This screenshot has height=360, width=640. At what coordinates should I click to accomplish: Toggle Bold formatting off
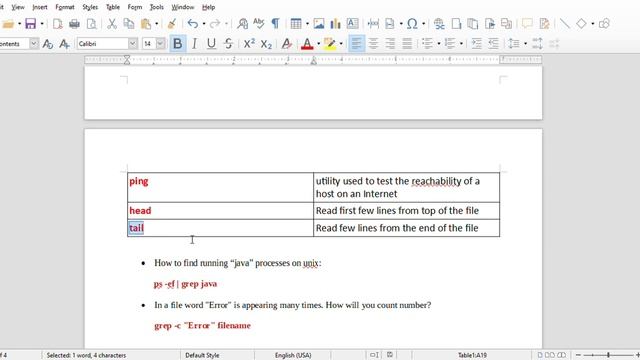click(x=178, y=44)
